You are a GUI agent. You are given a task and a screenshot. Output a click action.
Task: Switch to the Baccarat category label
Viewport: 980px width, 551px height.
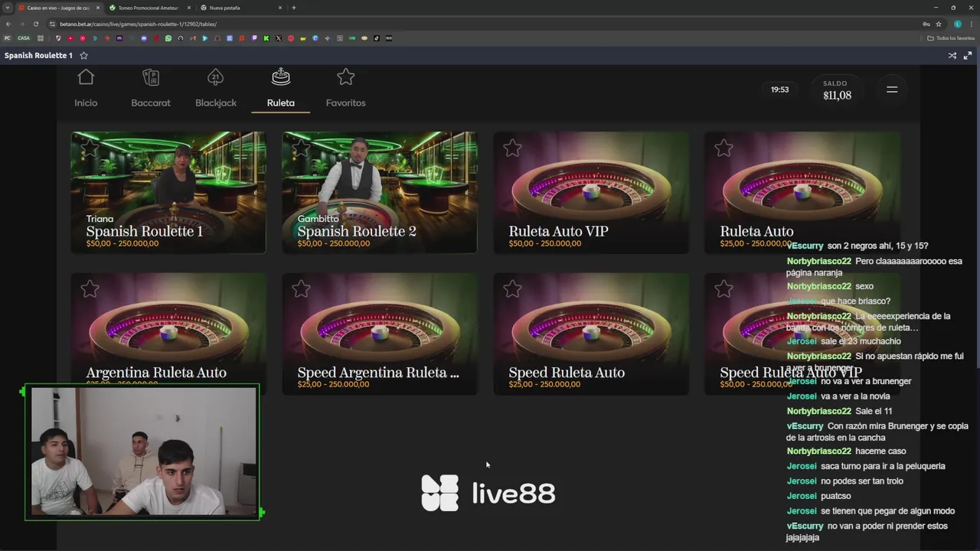[151, 103]
